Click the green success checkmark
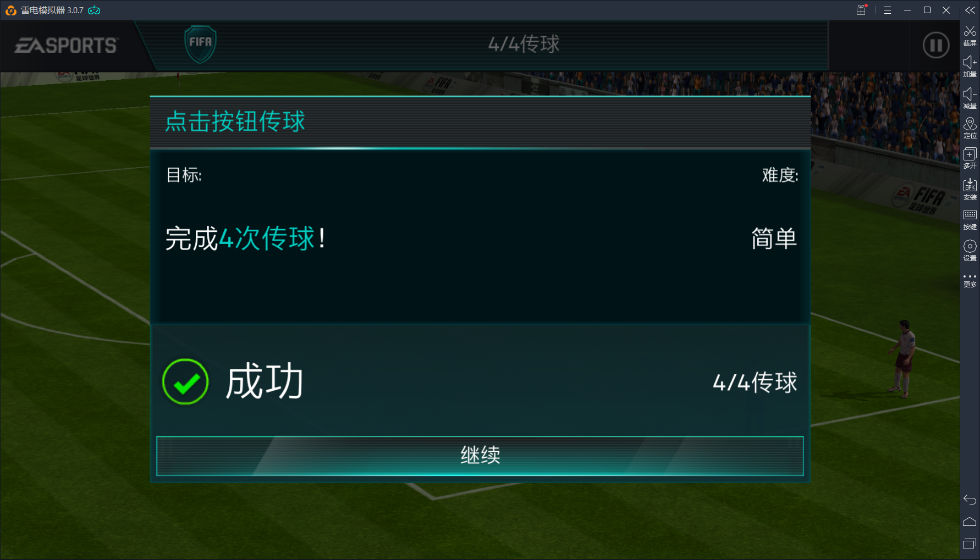980x560 pixels. (x=185, y=381)
